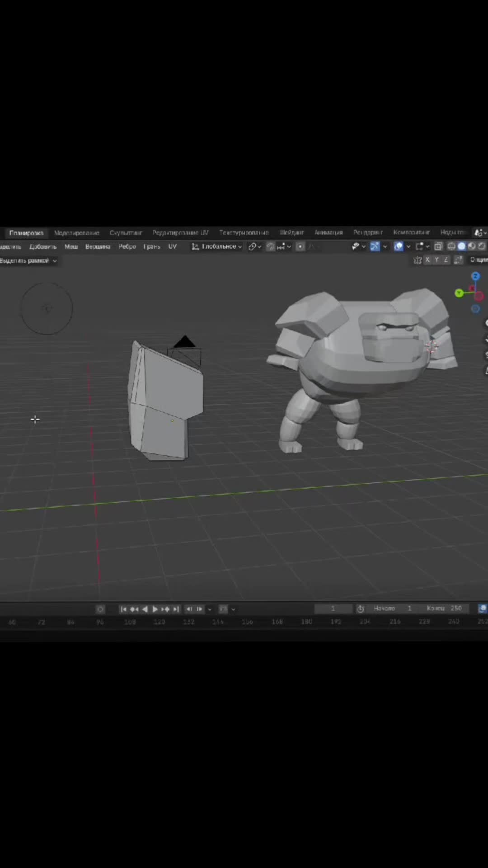
Task: Toggle X axis mirror
Action: 427,260
